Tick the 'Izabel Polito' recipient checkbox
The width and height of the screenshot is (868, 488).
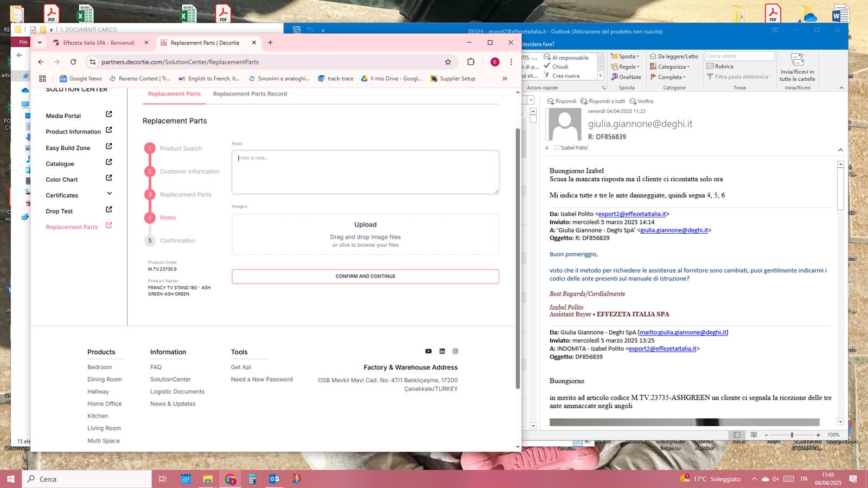click(557, 147)
